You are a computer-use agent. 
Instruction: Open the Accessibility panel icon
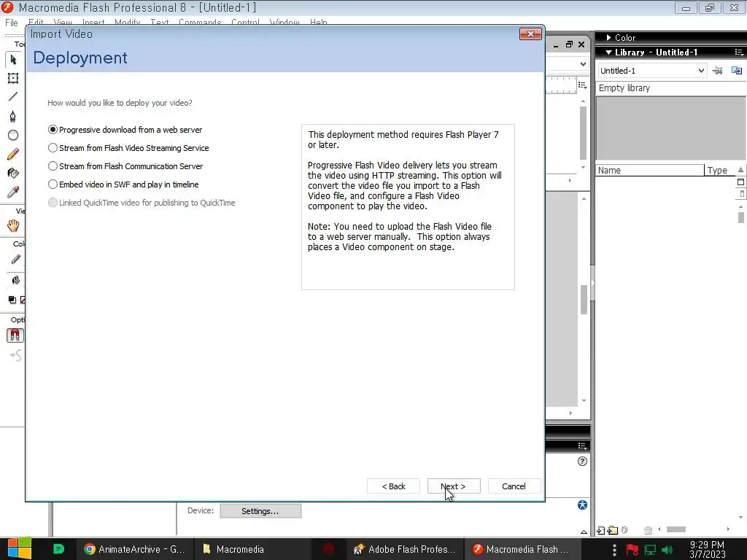(x=582, y=505)
